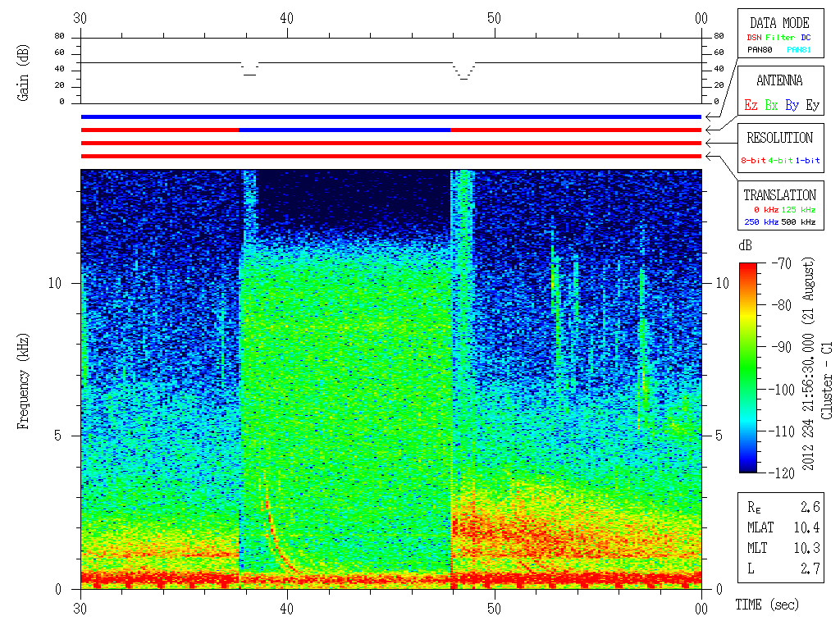Click the -120 colorbar tick label
Screen dimensions: 840x630
783,473
